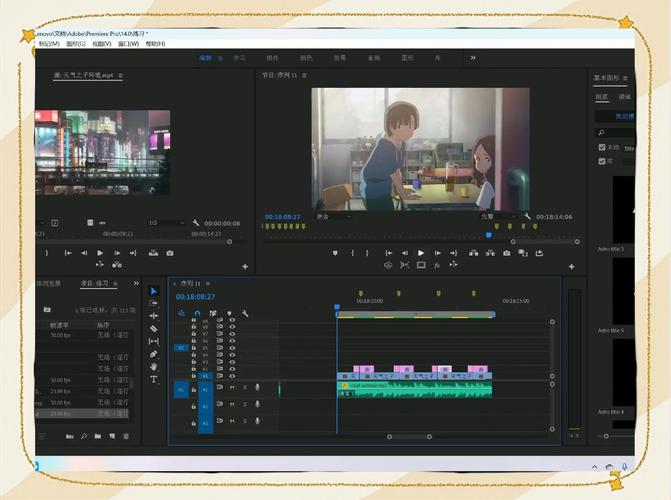Switch to 颜色 workspace tab
671x500 pixels.
[306, 58]
